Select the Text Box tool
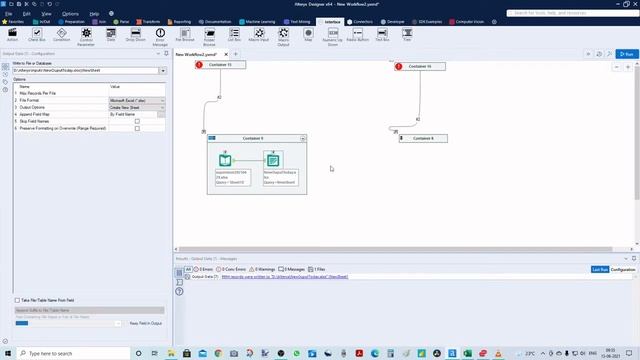 click(x=382, y=35)
